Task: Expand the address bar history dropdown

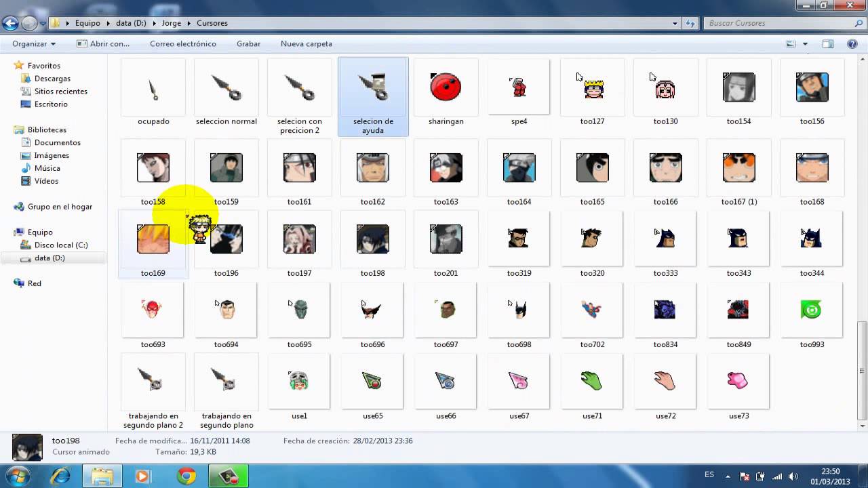Action: point(675,23)
